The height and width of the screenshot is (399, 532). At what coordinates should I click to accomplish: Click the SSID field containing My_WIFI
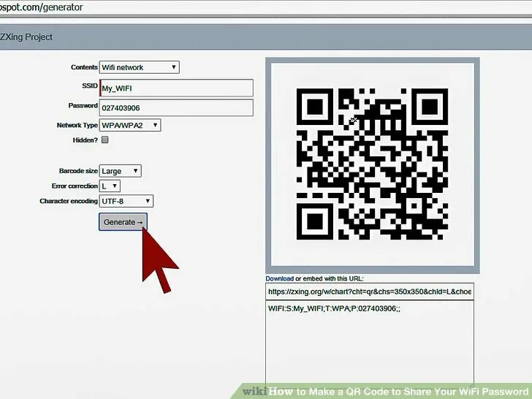click(176, 88)
